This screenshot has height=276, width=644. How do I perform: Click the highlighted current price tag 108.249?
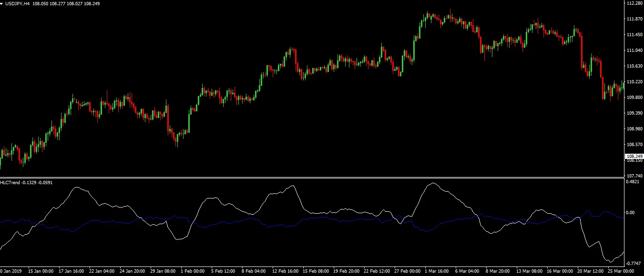634,156
